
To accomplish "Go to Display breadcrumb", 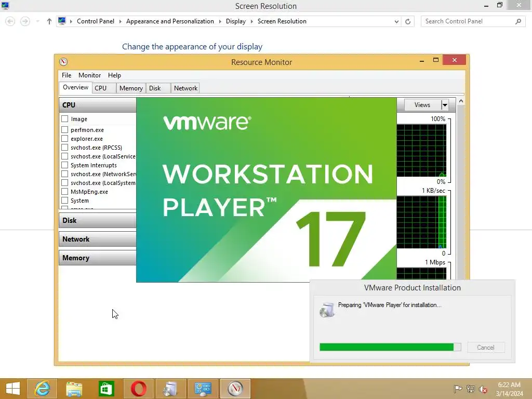I will tap(236, 21).
